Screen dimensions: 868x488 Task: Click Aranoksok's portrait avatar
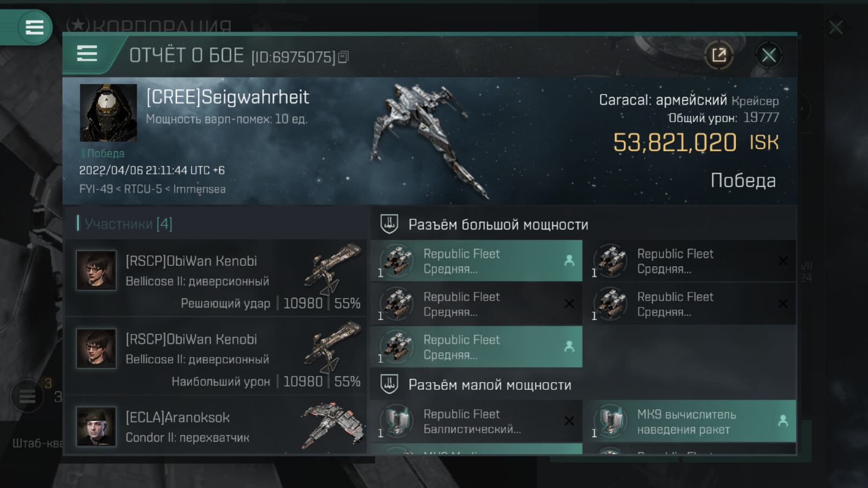pos(96,427)
